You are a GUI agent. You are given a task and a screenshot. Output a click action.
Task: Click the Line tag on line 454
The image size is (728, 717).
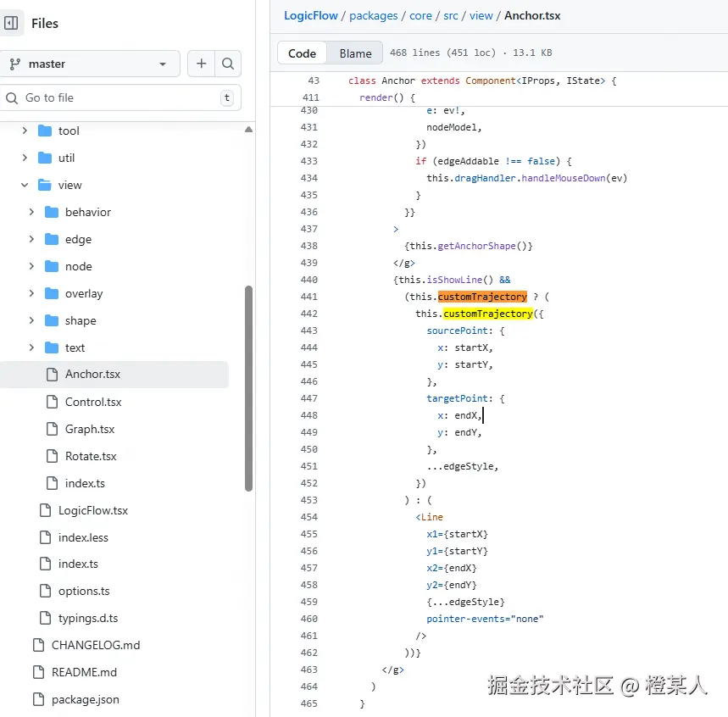point(431,517)
